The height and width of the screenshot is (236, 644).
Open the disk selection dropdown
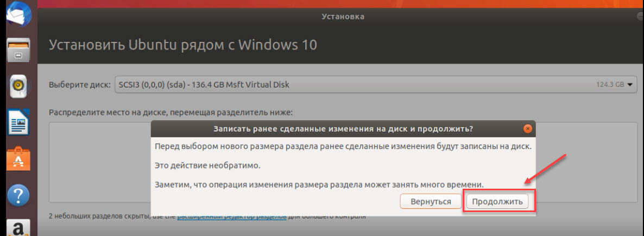coord(376,85)
